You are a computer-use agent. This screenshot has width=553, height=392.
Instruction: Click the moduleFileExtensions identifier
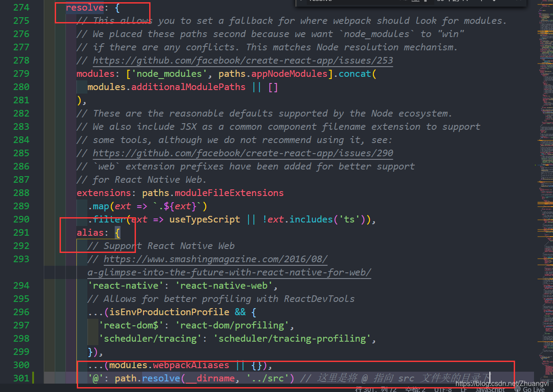229,193
